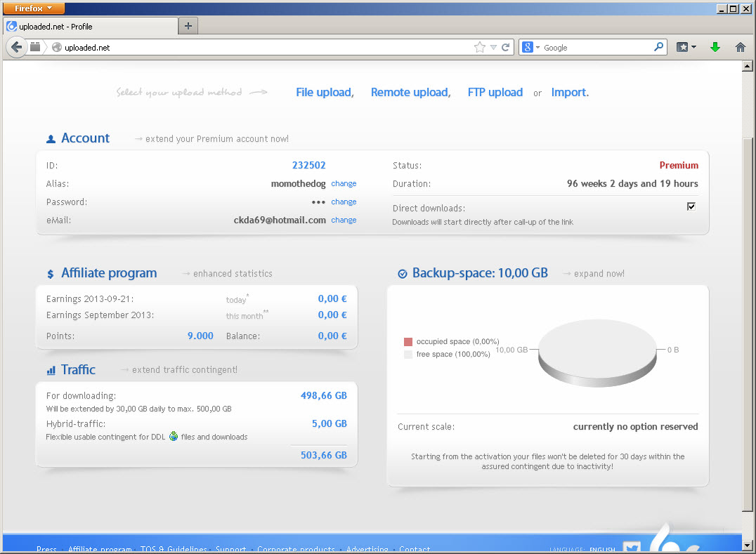Click the Traffic bar chart icon
The height and width of the screenshot is (554, 756).
pyautogui.click(x=51, y=371)
